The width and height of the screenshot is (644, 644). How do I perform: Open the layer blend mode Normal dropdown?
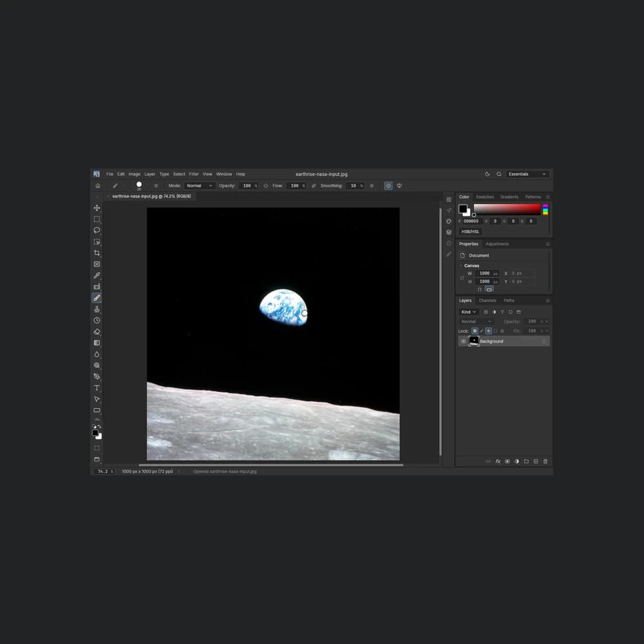[477, 321]
